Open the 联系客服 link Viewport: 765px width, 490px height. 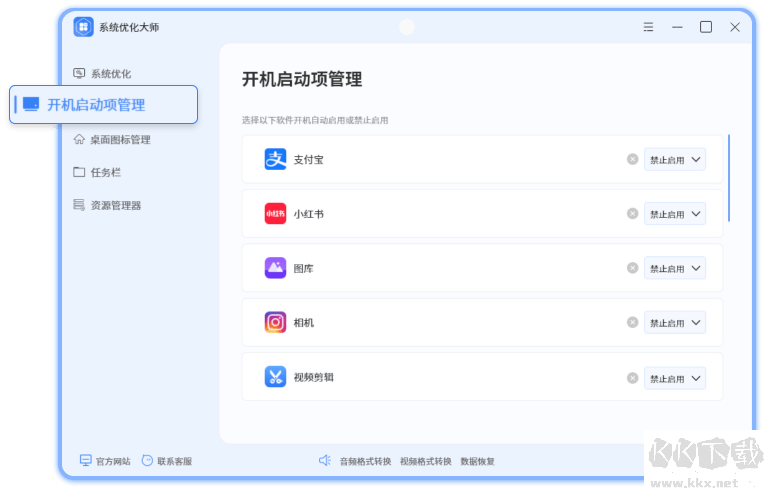coord(175,461)
